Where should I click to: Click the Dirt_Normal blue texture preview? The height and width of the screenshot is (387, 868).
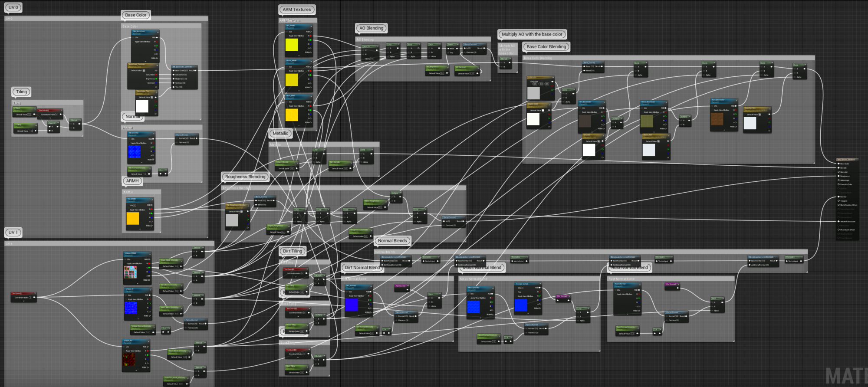pos(352,305)
